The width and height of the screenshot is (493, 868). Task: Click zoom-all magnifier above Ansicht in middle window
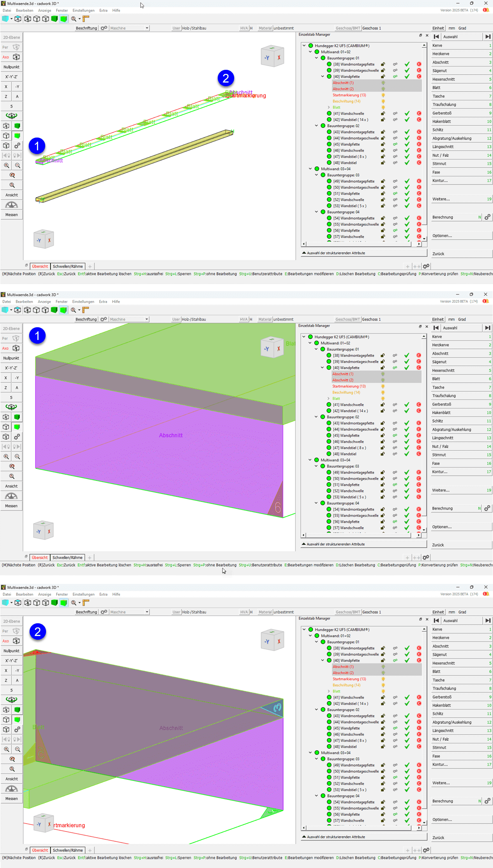point(12,476)
